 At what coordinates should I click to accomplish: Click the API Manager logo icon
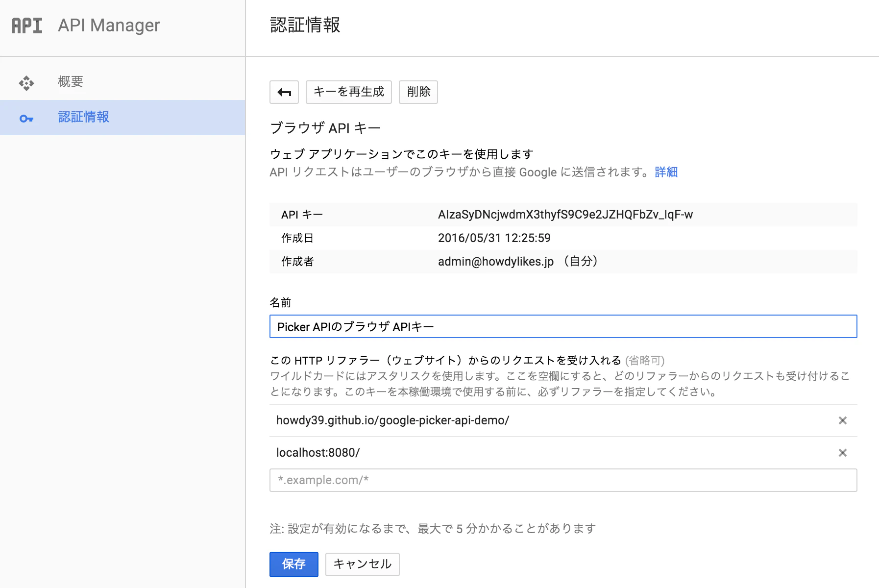click(27, 25)
